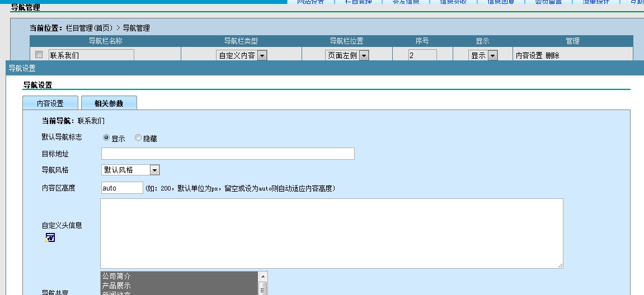Click the 删除 link for 联系我们

click(552, 55)
